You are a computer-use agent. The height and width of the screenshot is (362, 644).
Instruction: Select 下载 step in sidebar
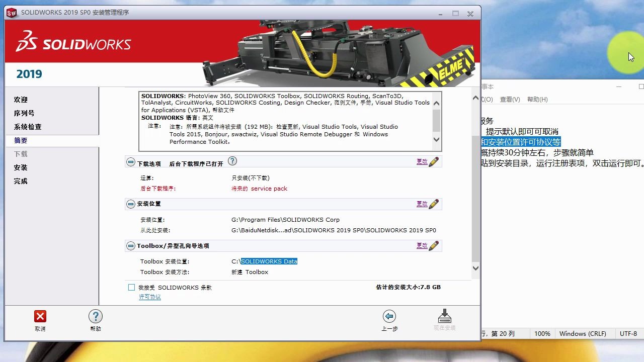[21, 154]
